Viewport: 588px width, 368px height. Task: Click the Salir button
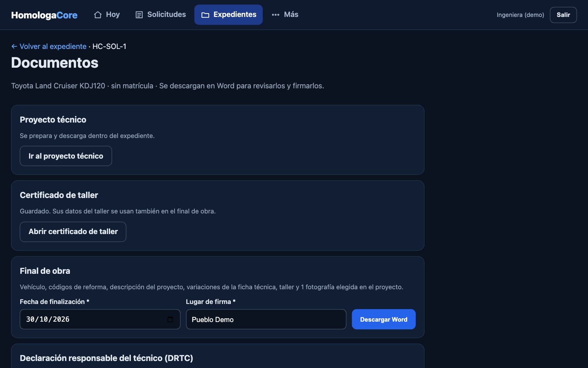coord(563,15)
